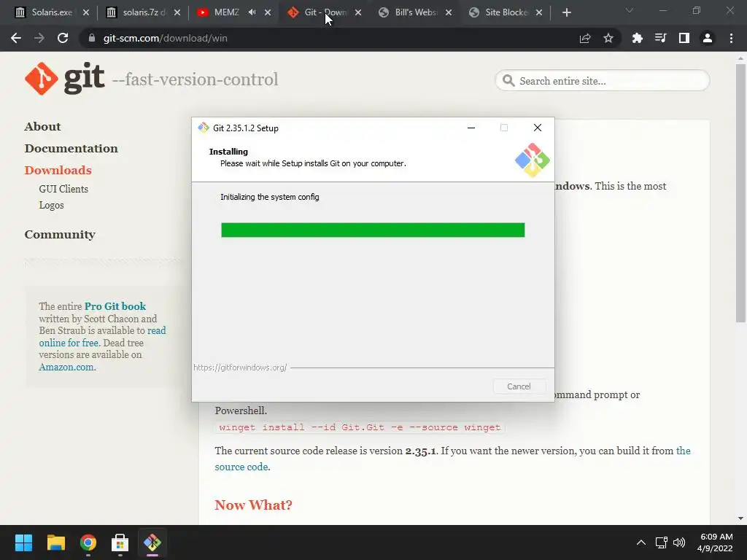Open the tab search chevron
The image size is (747, 560).
pos(630,10)
